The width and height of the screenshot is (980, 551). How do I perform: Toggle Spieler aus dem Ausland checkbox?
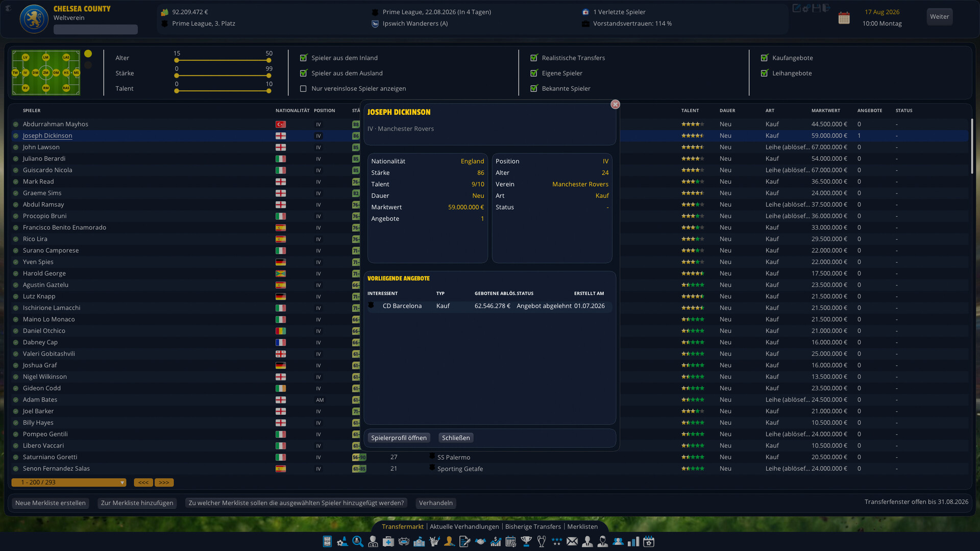point(304,73)
